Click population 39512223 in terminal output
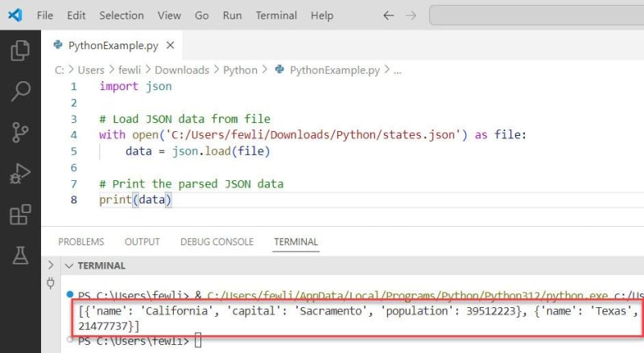This screenshot has height=353, width=644. pos(490,311)
